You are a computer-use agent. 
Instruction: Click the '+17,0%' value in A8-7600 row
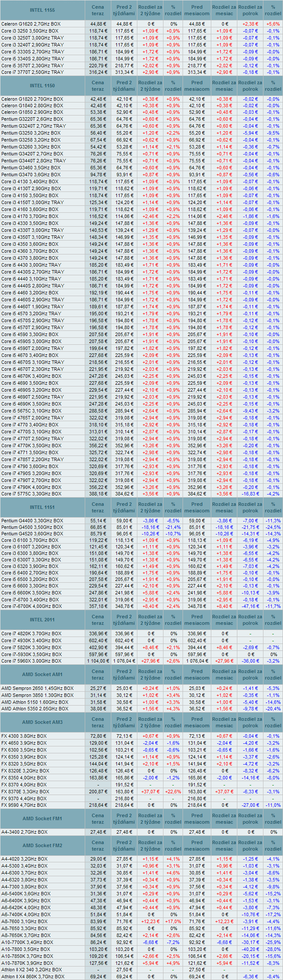[x=173, y=921]
